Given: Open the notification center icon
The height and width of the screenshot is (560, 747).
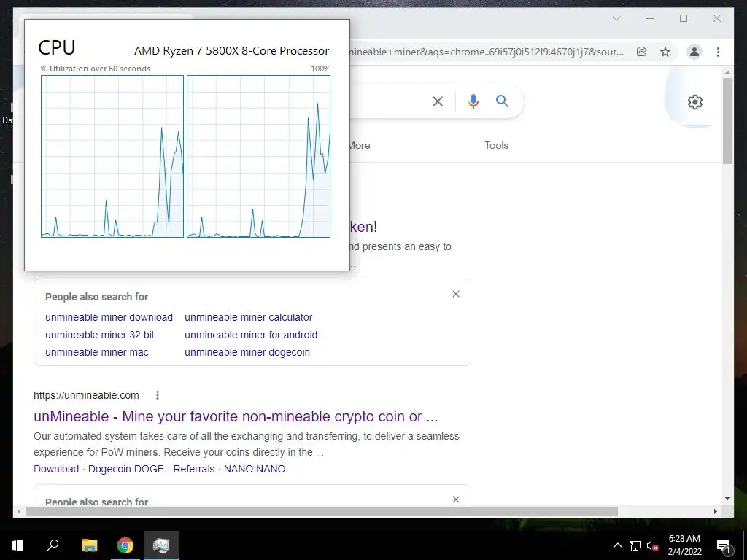Looking at the screenshot, I should pyautogui.click(x=724, y=545).
